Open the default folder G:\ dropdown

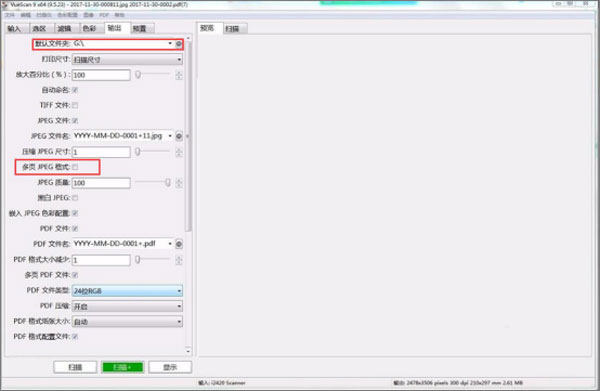170,44
